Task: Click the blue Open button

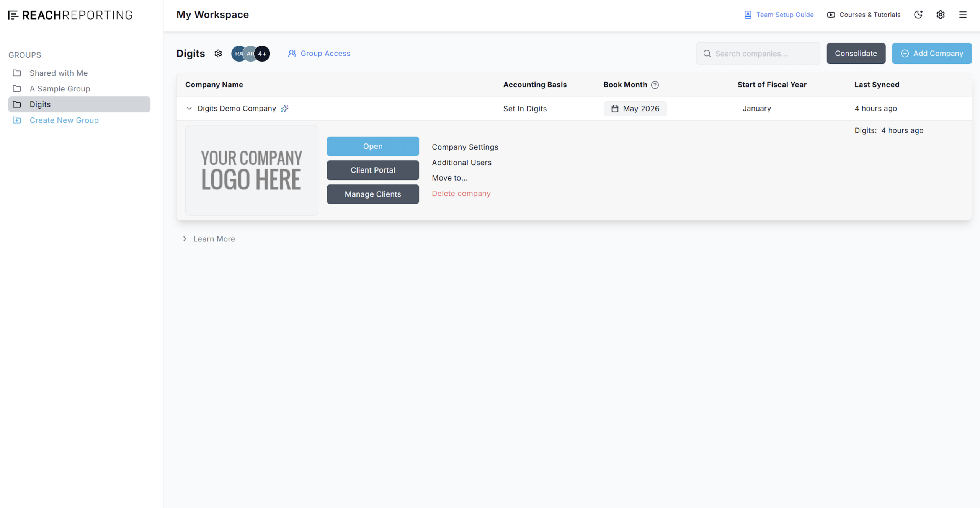Action: [373, 146]
